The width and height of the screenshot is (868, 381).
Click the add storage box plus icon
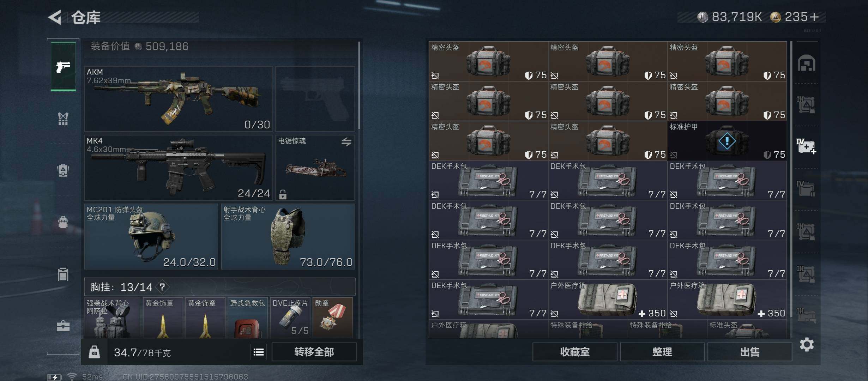pyautogui.click(x=806, y=146)
